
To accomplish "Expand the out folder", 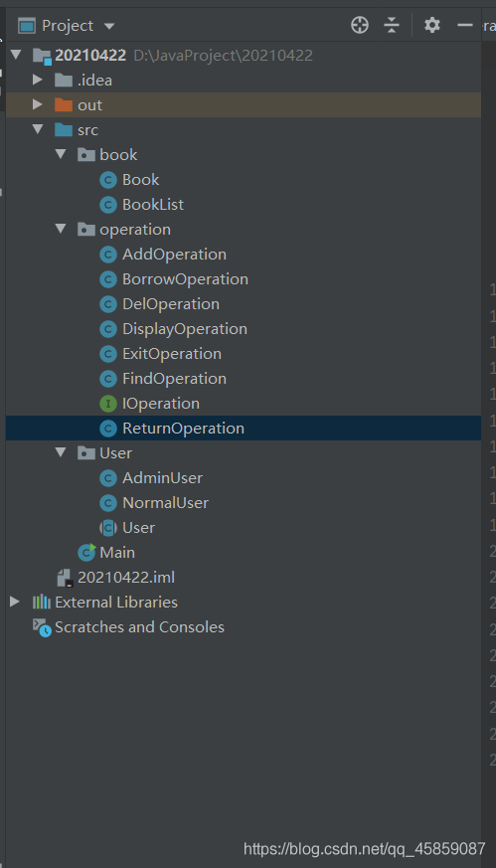I will [38, 104].
